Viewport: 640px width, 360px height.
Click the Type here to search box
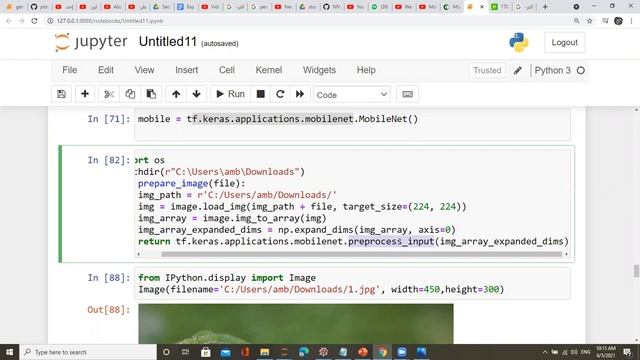pyautogui.click(x=88, y=352)
